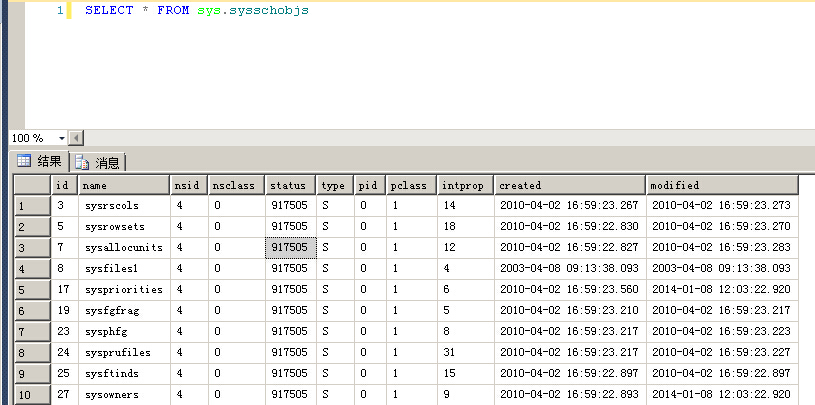This screenshot has height=405, width=815.
Task: Select row header number 9
Action: coord(32,374)
